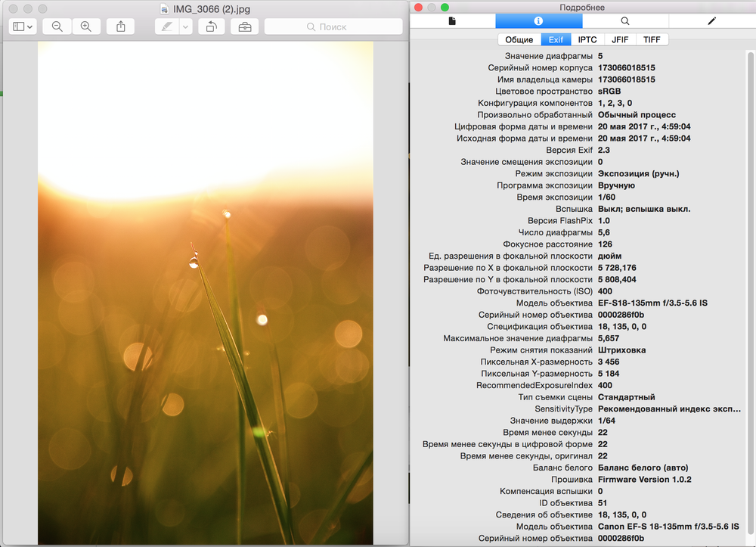Open sidebar view mode dropdown
Screen dimensions: 756x547
pyautogui.click(x=23, y=26)
